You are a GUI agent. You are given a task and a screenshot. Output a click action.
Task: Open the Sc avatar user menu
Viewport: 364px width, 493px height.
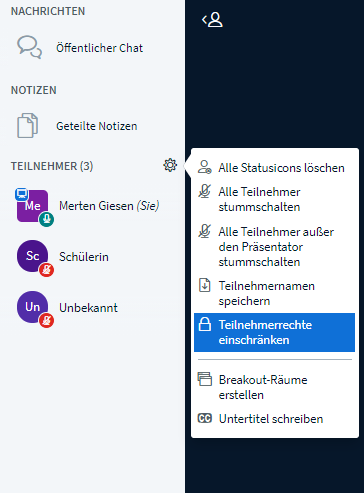pos(33,256)
